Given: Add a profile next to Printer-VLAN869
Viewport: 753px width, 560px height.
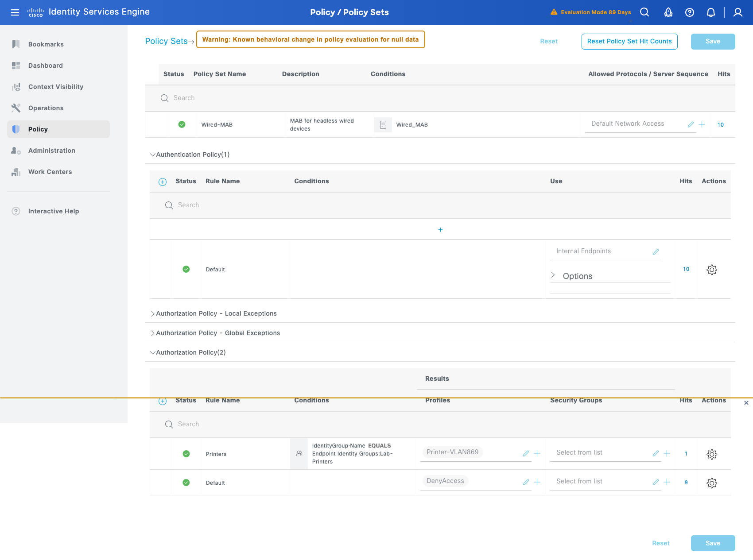Looking at the screenshot, I should pos(537,453).
